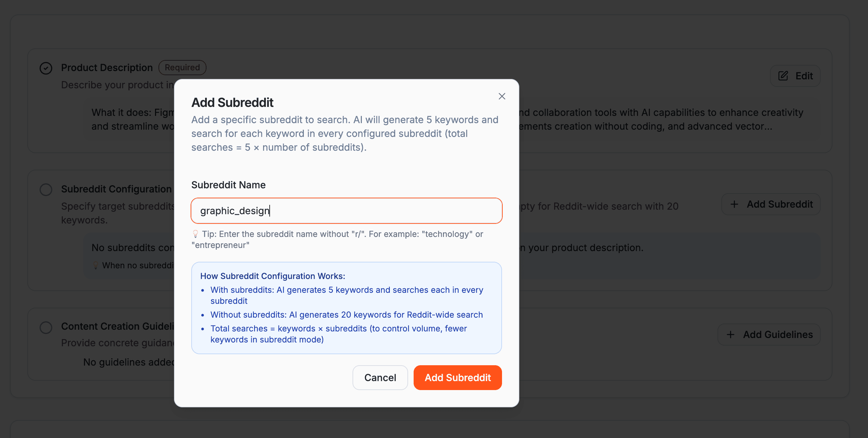Toggle the checkmark circle beside Product Description

(x=46, y=68)
